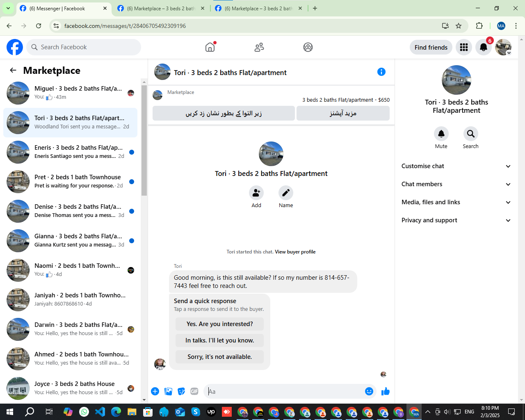Open Pret 2 beds Townhouse chat
The image size is (525, 420).
pos(70,182)
